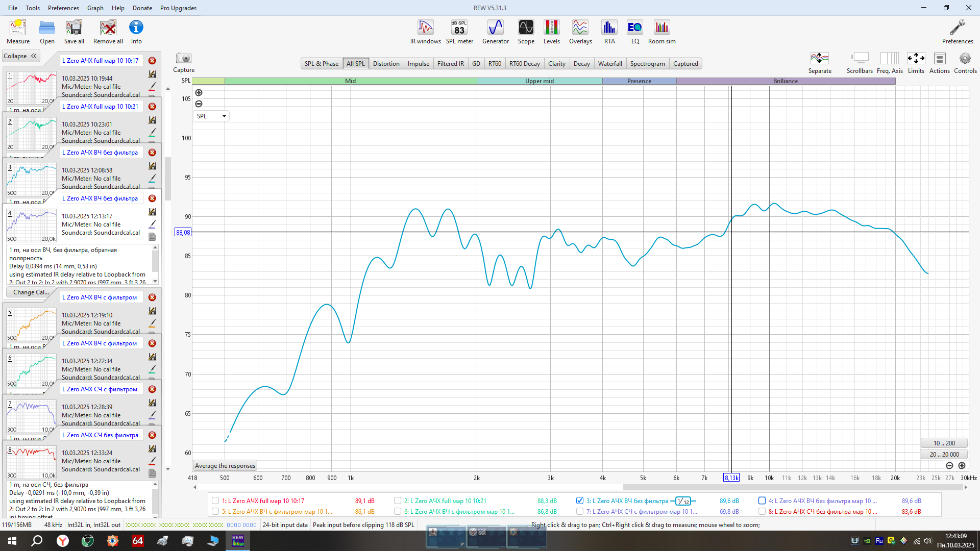Viewport: 980px width, 551px height.
Task: Open the Levels meter
Action: tap(552, 32)
